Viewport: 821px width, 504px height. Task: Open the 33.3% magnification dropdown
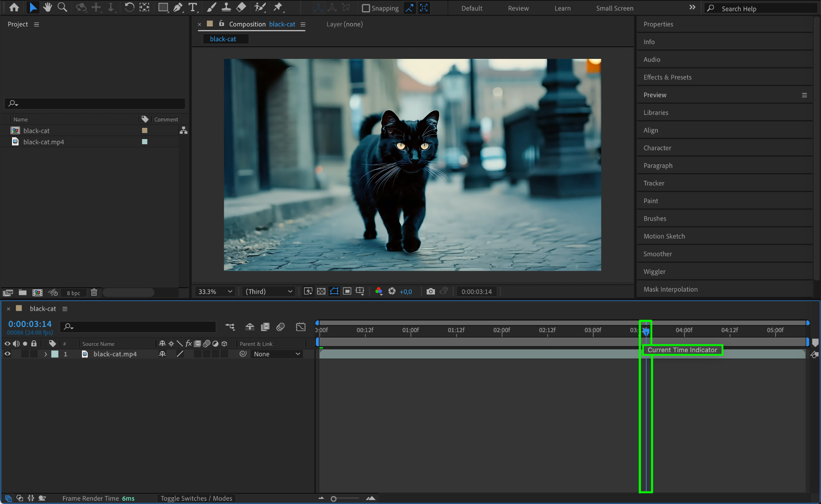tap(215, 291)
